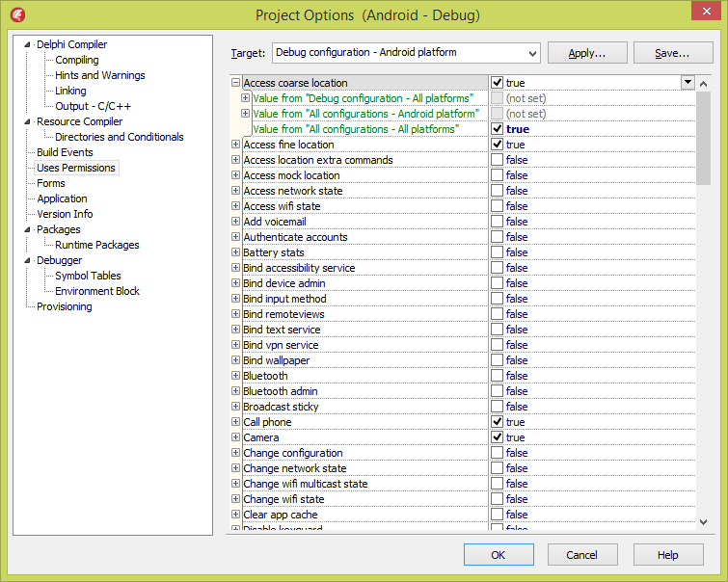
Task: Select the Broadcast sticky row label
Action: coord(281,407)
